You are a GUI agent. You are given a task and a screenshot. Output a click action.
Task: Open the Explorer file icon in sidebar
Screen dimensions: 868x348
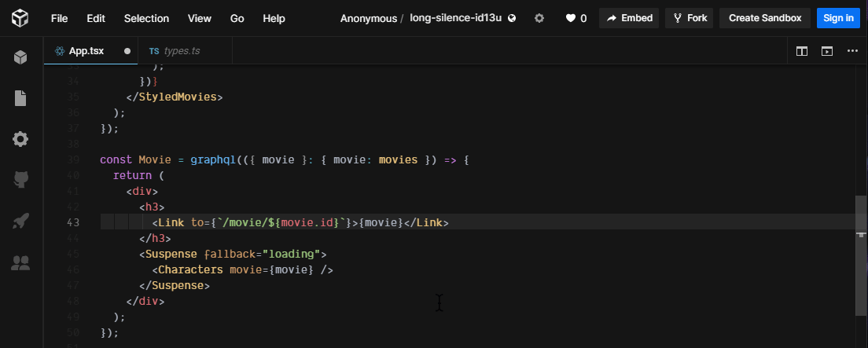pos(20,98)
